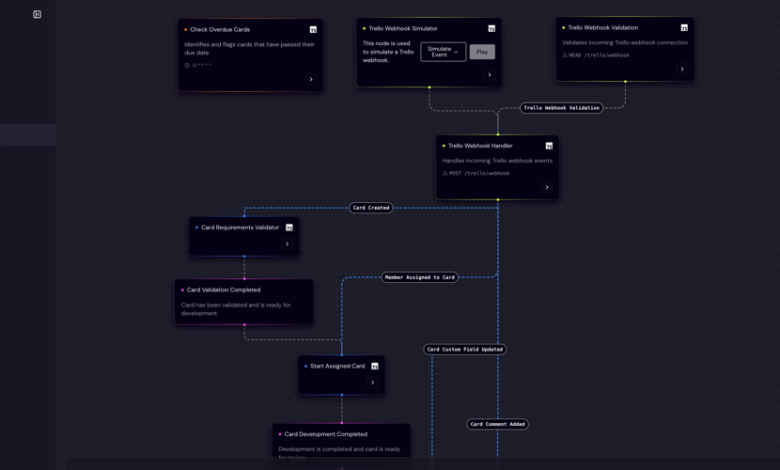
Task: Open TS file icon on Trello Webhook Validation
Action: click(x=684, y=28)
